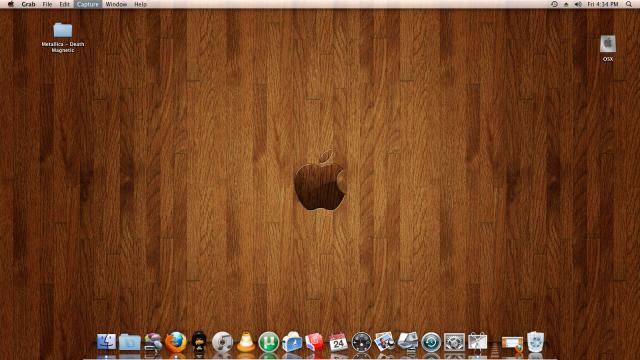Open the Boot Camp style white-frame icon
This screenshot has width=640, height=360.
click(478, 341)
